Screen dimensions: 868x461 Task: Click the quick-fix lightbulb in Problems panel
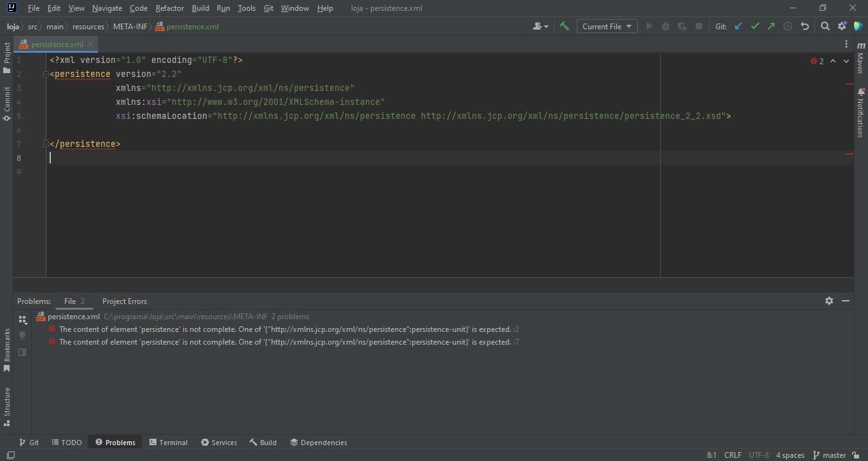pyautogui.click(x=22, y=336)
